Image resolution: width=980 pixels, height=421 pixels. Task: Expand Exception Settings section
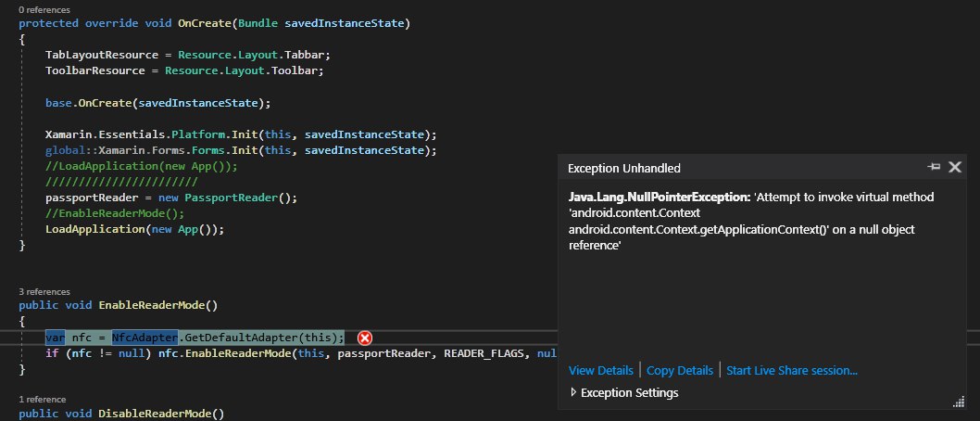(x=623, y=393)
